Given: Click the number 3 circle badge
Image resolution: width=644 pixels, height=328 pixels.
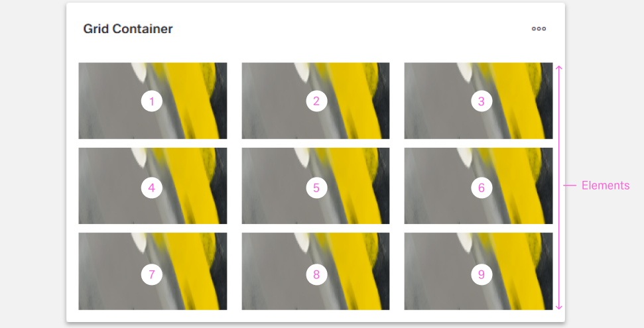Looking at the screenshot, I should point(482,101).
